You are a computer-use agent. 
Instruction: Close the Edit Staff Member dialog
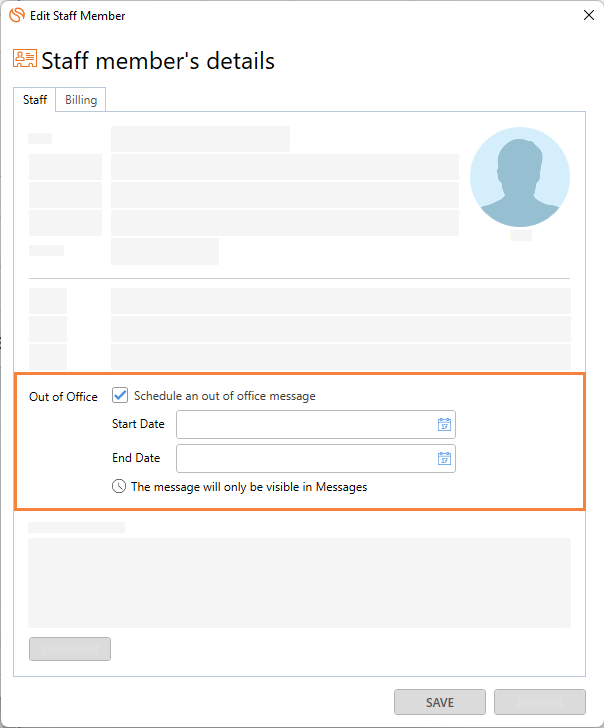[x=589, y=15]
